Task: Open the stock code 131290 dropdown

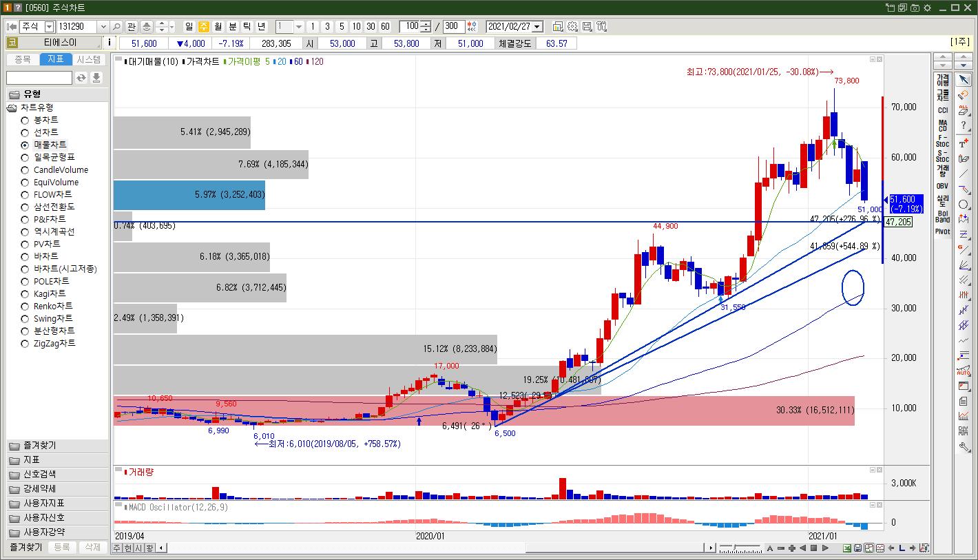Action: point(103,26)
